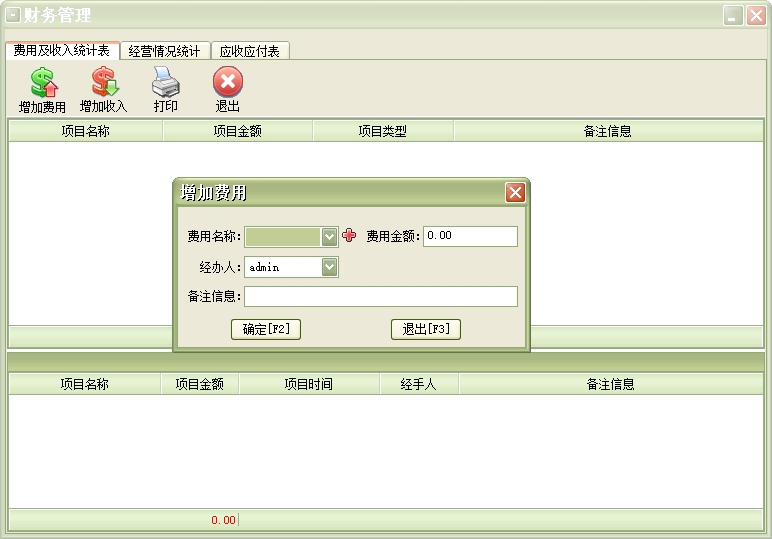Click the 费用金额 amount input field
Image resolution: width=772 pixels, height=539 pixels.
point(470,236)
